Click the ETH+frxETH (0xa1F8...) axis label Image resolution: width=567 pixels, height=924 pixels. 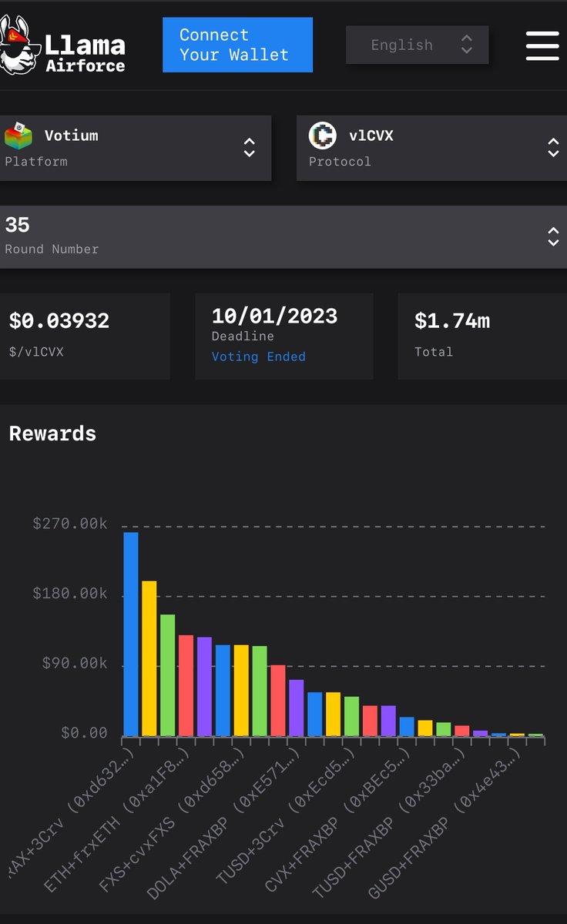point(115,820)
